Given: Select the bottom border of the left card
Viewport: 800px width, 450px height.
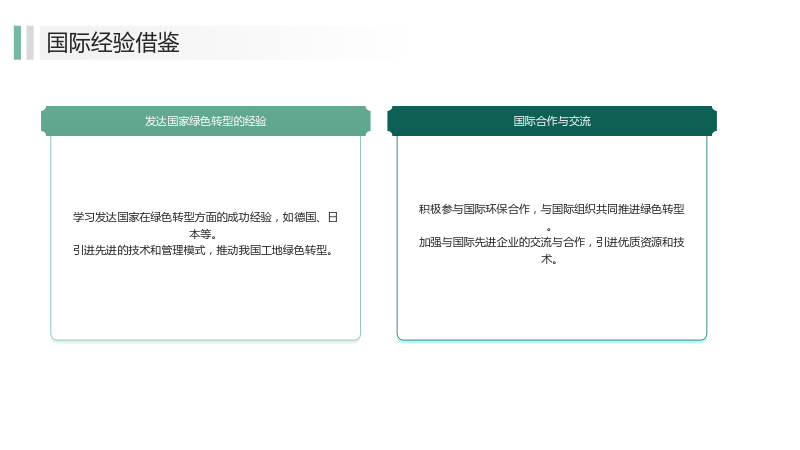Looking at the screenshot, I should tap(206, 339).
